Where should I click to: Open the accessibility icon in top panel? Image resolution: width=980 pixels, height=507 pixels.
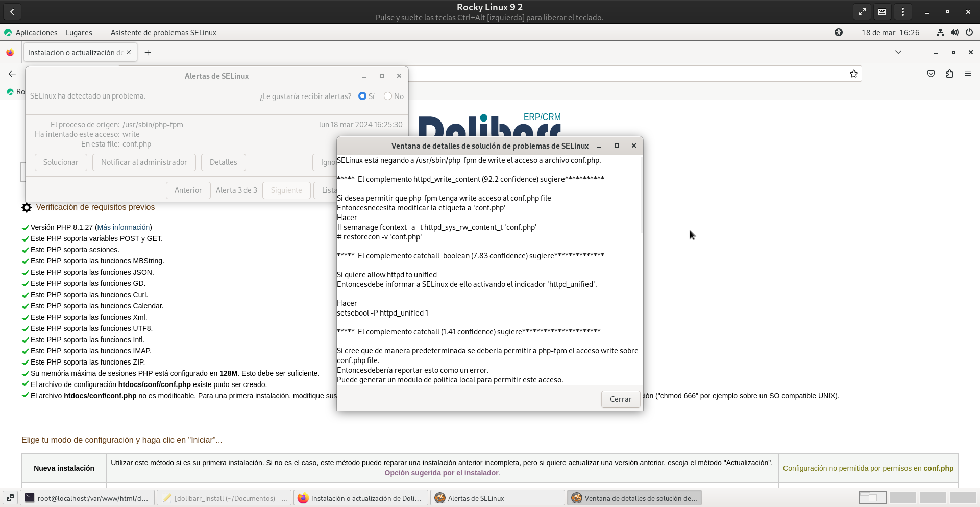[x=839, y=33]
